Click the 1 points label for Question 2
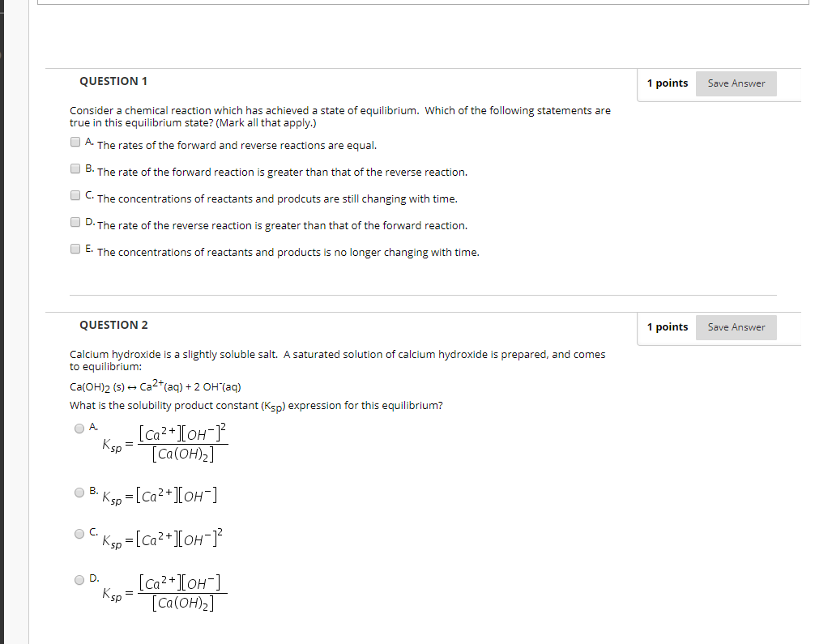 (668, 326)
